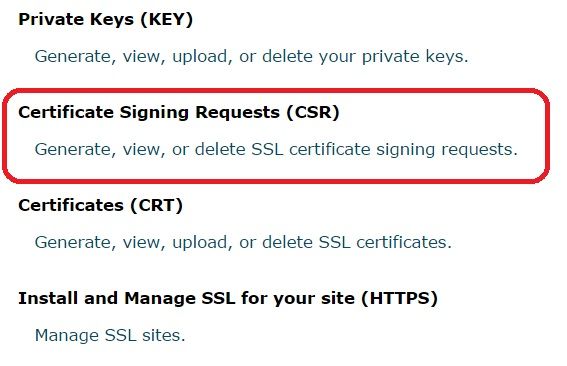Choose the section title containing '(HTTPS)'
This screenshot has width=567, height=366.
tap(228, 298)
